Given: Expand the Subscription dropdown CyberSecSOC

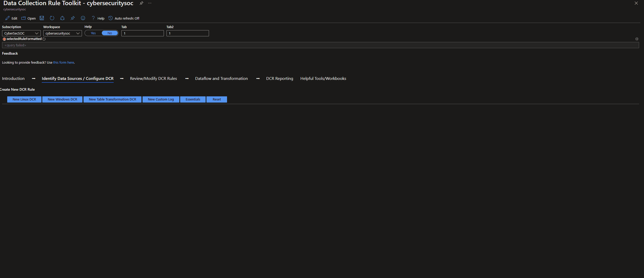Looking at the screenshot, I should pos(21,33).
